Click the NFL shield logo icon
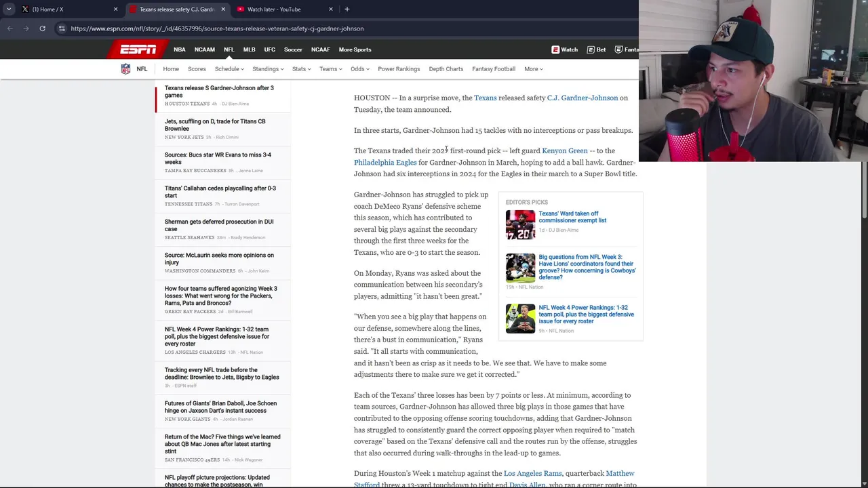Screen dimensions: 868x488 125,69
